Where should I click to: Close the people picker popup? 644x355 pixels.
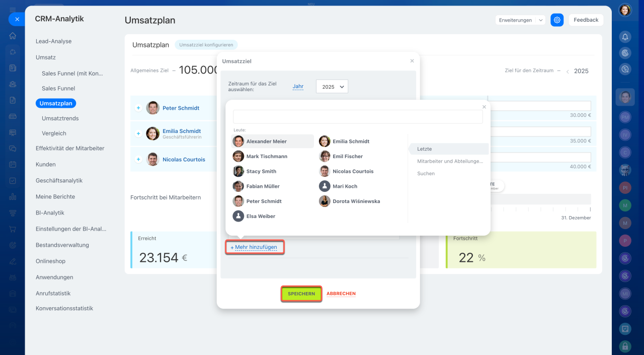[484, 107]
